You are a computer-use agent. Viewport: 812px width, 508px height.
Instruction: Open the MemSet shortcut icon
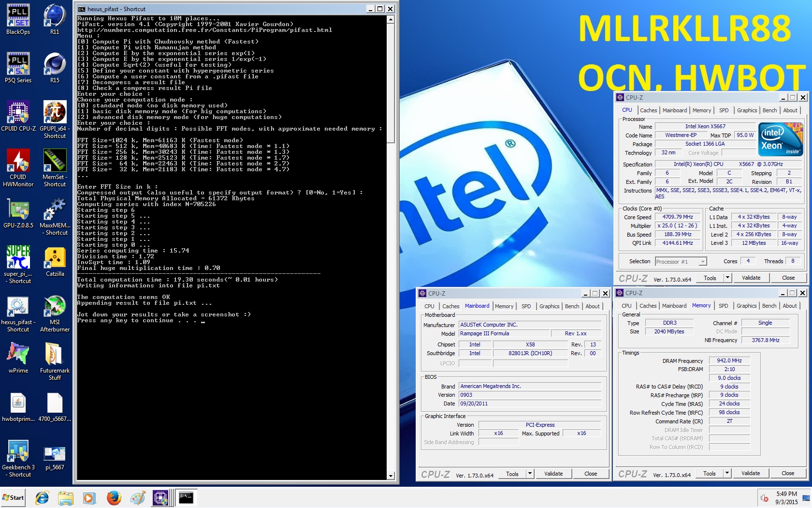(x=55, y=168)
